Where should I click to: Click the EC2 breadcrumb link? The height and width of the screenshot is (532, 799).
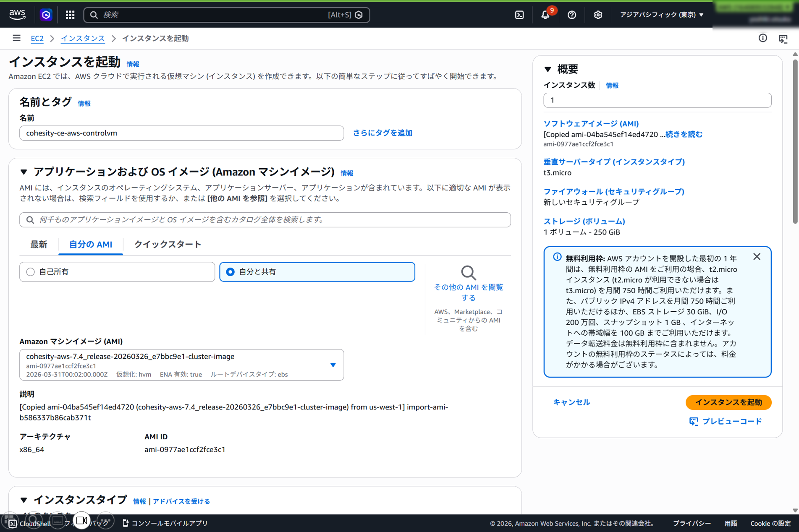(37, 38)
